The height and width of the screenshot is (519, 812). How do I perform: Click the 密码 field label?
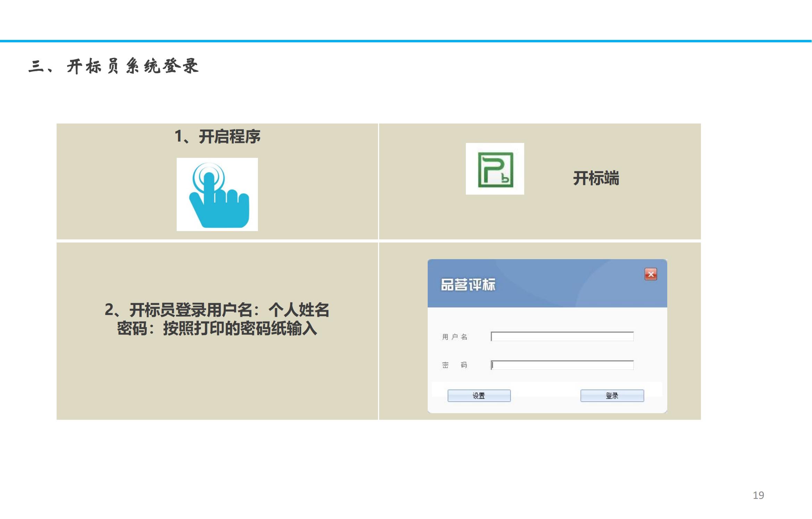[455, 365]
